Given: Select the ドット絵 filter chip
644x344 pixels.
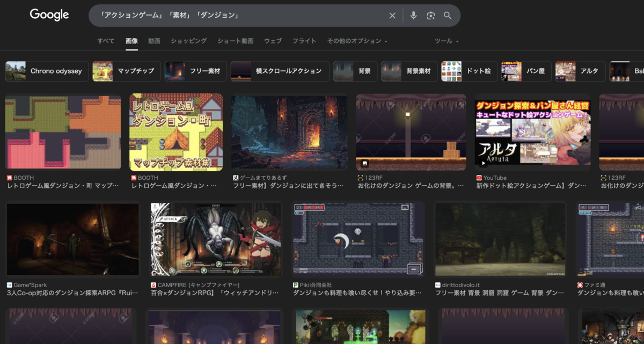Looking at the screenshot, I should point(469,71).
